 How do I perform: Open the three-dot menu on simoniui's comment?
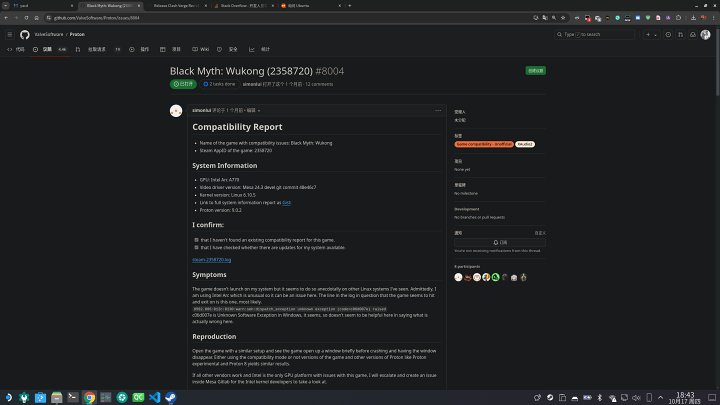point(439,109)
